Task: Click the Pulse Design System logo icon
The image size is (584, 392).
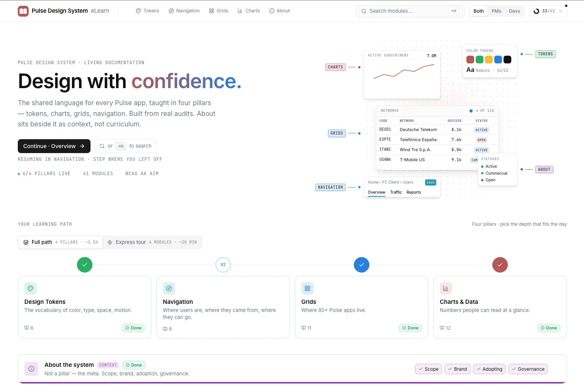Action: click(x=23, y=11)
